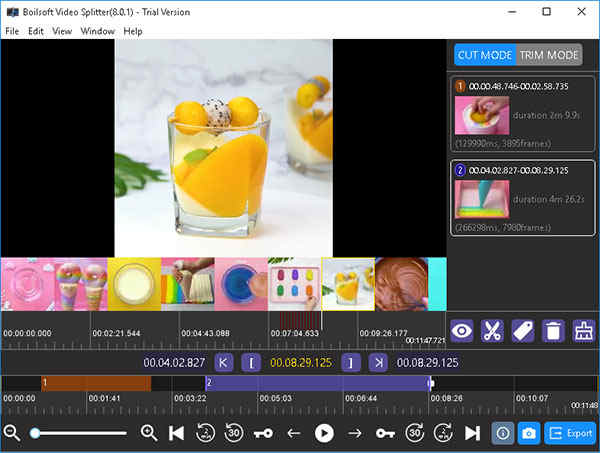Click the scissors cut icon
Screen dimensions: 600x453
[x=491, y=332]
